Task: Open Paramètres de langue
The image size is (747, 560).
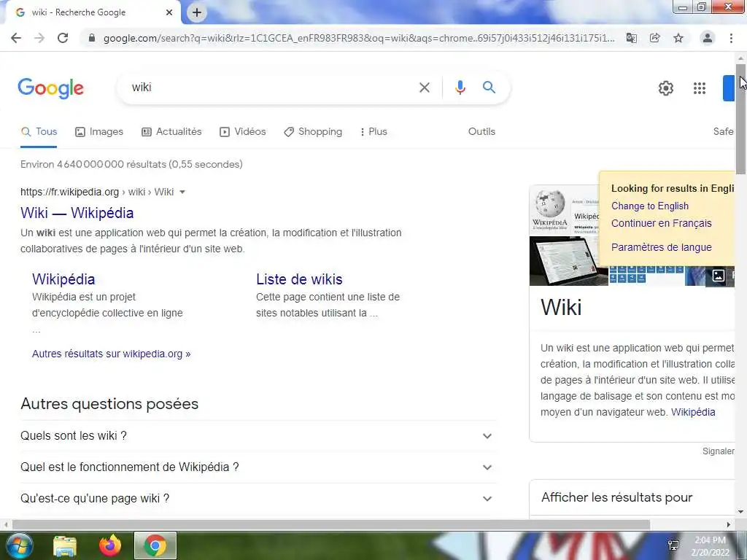Action: [661, 247]
